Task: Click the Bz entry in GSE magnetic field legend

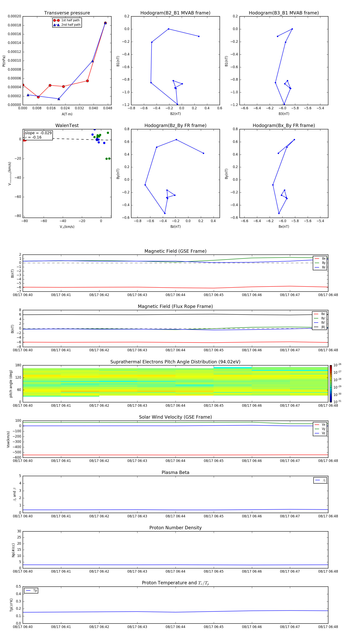Action: (320, 267)
